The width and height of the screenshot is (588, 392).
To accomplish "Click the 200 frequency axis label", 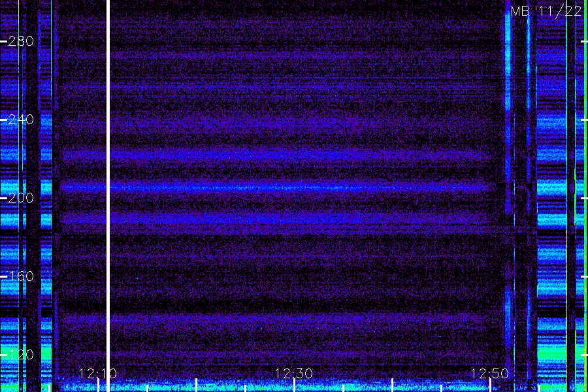I will (x=21, y=198).
